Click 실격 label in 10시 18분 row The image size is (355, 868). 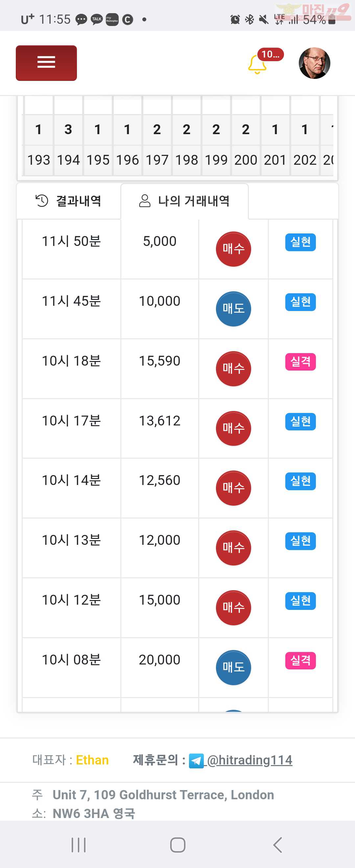300,362
